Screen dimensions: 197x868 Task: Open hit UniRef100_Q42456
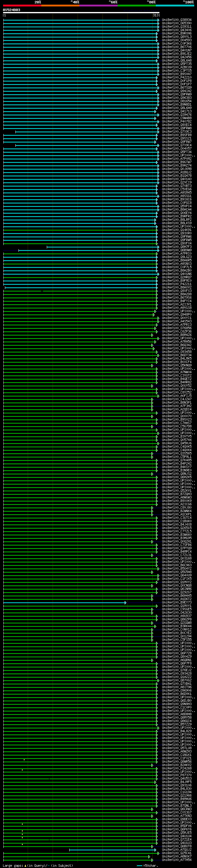click(177, 57)
